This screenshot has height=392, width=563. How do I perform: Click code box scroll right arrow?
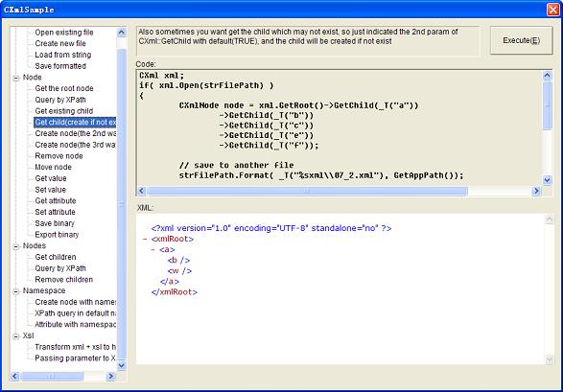point(536,191)
